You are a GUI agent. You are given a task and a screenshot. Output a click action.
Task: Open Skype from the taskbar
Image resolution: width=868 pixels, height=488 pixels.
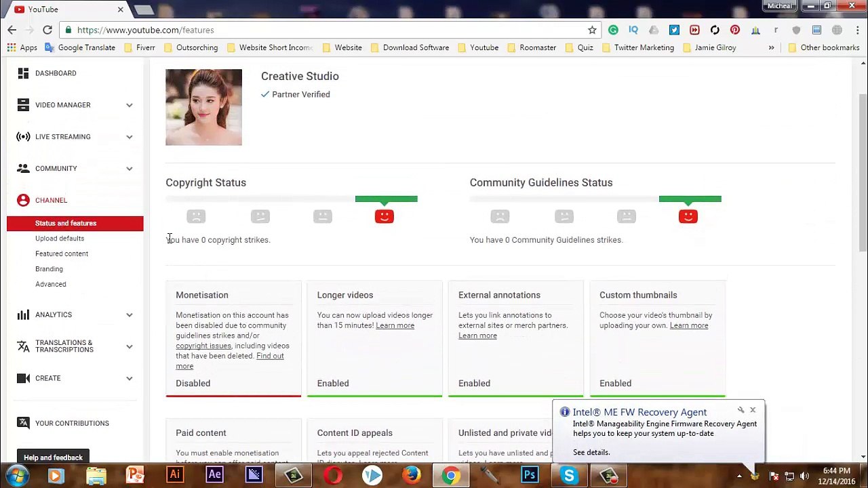point(569,476)
